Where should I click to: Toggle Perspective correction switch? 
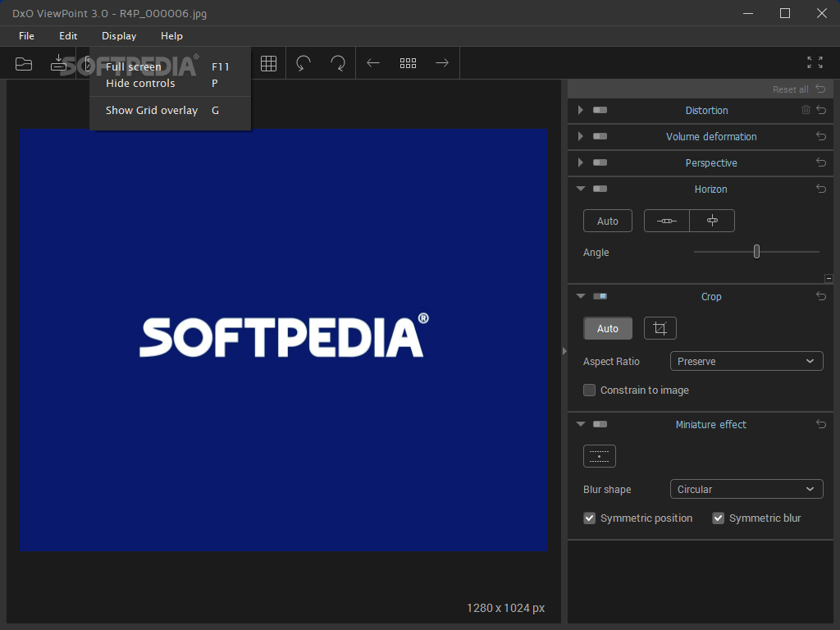pyautogui.click(x=600, y=162)
